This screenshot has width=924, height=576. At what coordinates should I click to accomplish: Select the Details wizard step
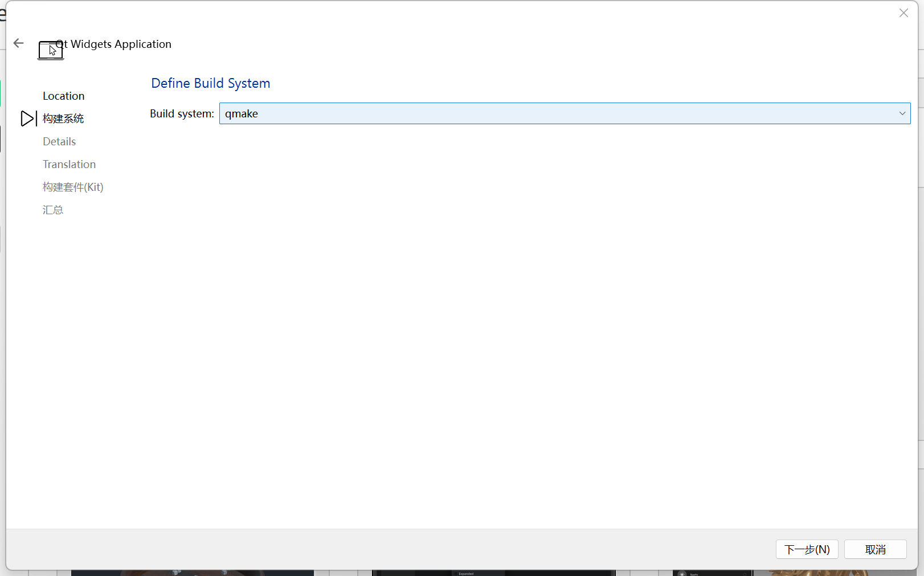click(59, 141)
